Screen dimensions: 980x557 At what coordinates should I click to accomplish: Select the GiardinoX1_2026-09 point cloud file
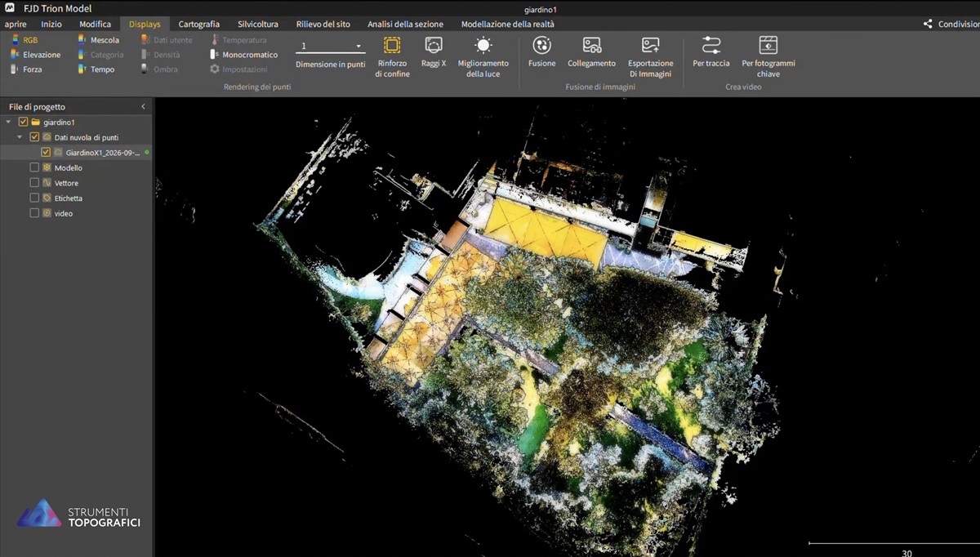102,152
